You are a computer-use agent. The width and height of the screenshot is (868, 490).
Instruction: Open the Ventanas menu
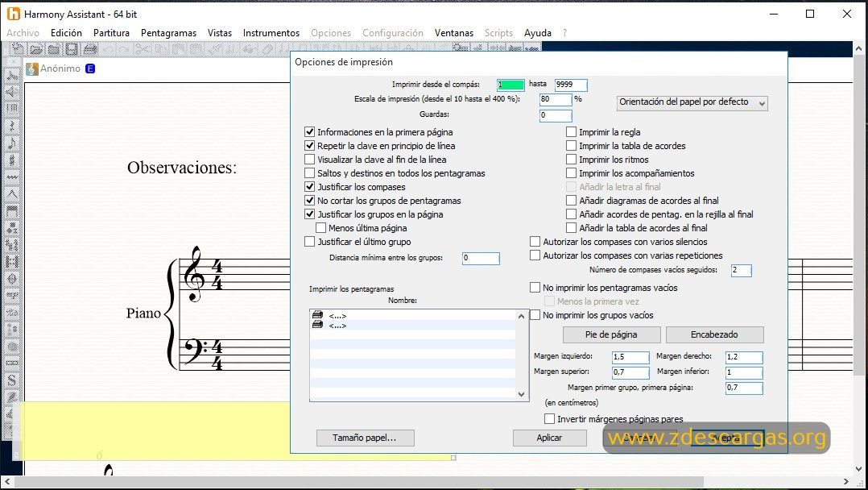454,33
